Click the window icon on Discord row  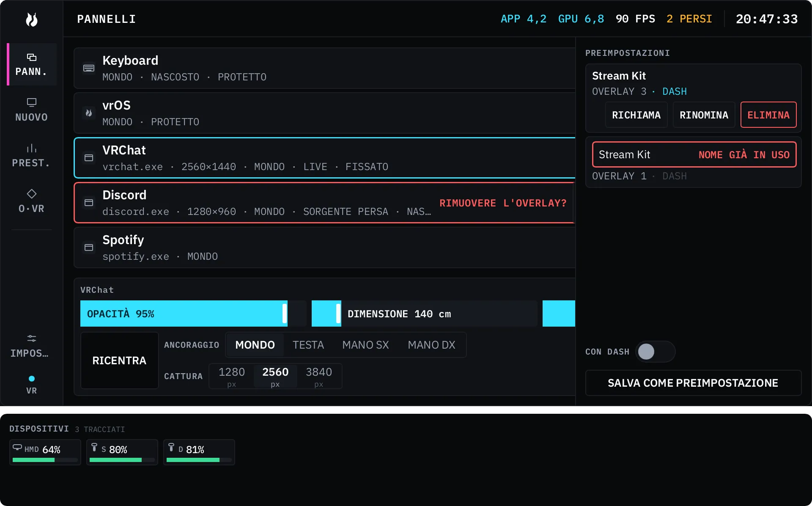pyautogui.click(x=89, y=203)
